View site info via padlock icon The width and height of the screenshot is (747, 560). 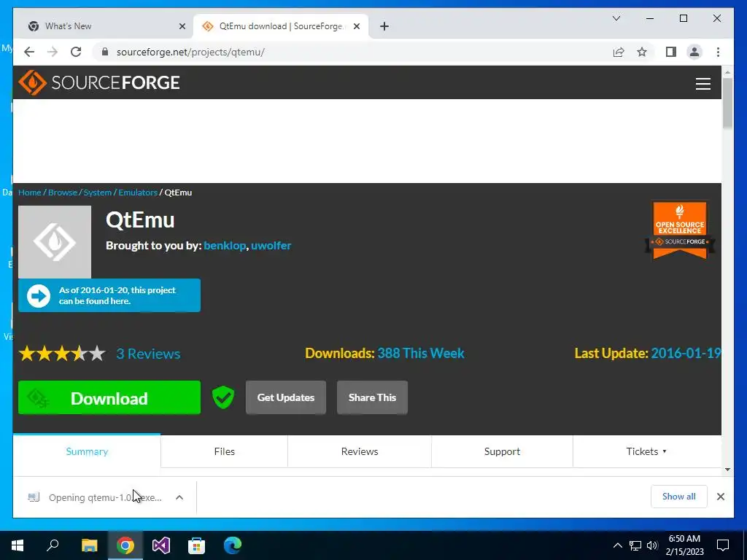[x=105, y=52]
